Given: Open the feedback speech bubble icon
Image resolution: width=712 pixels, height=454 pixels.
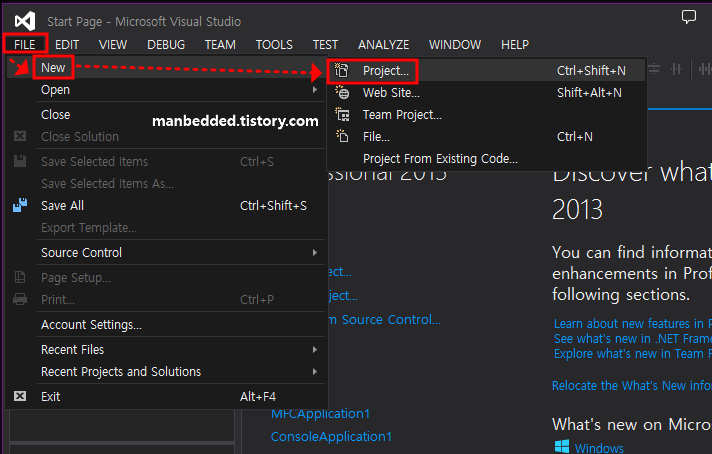Looking at the screenshot, I should (x=688, y=17).
